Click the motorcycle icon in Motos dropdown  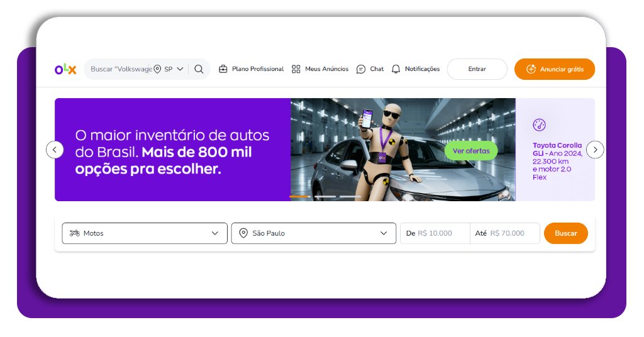[75, 233]
